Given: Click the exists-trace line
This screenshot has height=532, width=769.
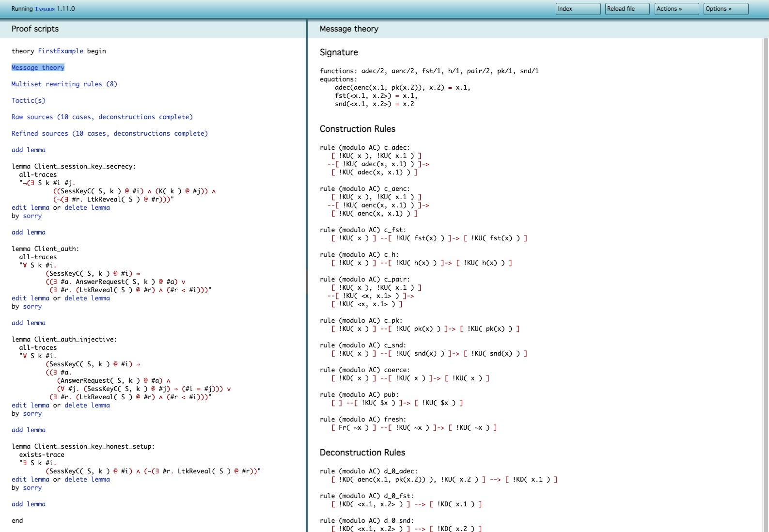Looking at the screenshot, I should [x=42, y=454].
